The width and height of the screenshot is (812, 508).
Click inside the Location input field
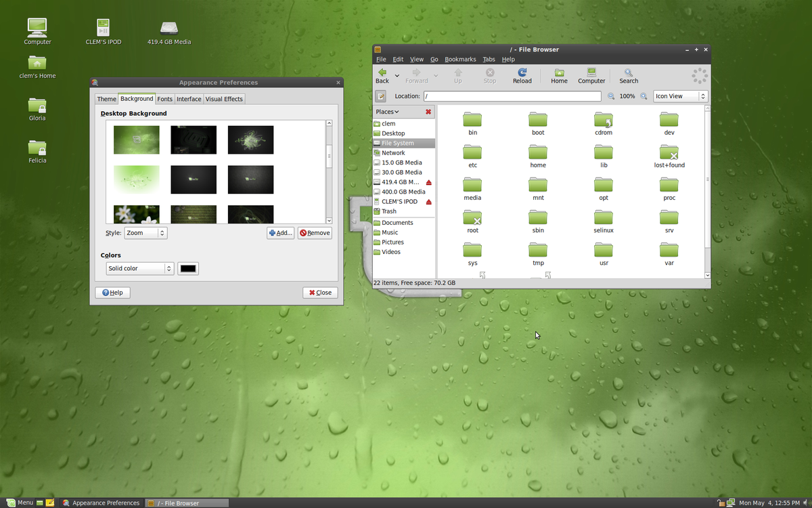tap(512, 96)
